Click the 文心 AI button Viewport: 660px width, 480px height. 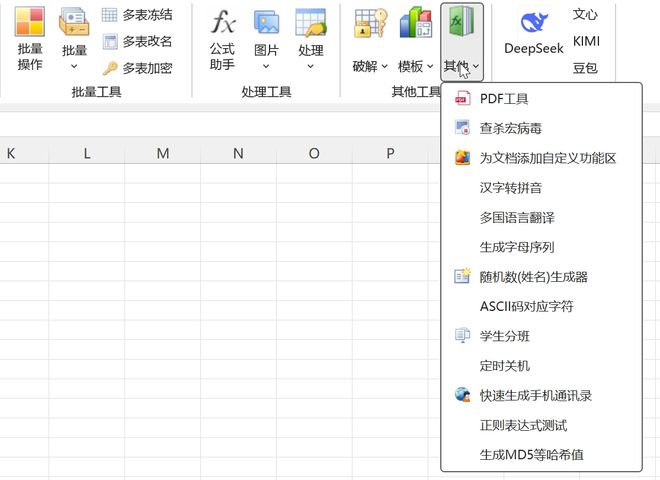pyautogui.click(x=585, y=14)
